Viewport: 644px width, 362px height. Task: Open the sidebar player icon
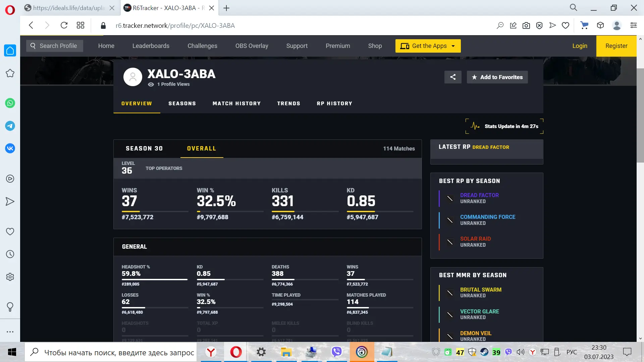pos(10,179)
